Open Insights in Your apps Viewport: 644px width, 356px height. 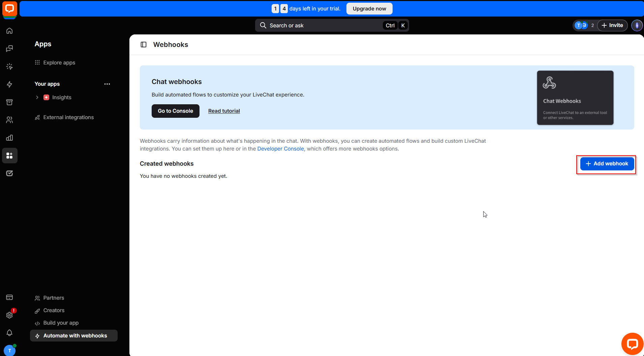point(62,98)
